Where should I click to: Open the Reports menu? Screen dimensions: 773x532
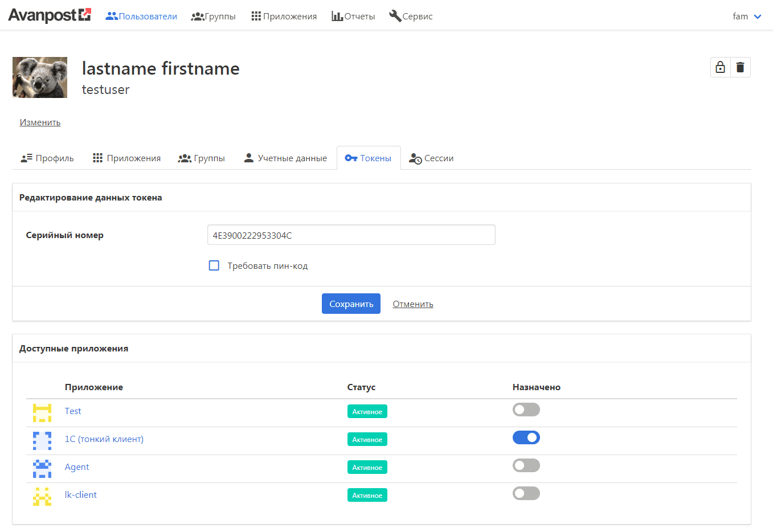pos(353,17)
